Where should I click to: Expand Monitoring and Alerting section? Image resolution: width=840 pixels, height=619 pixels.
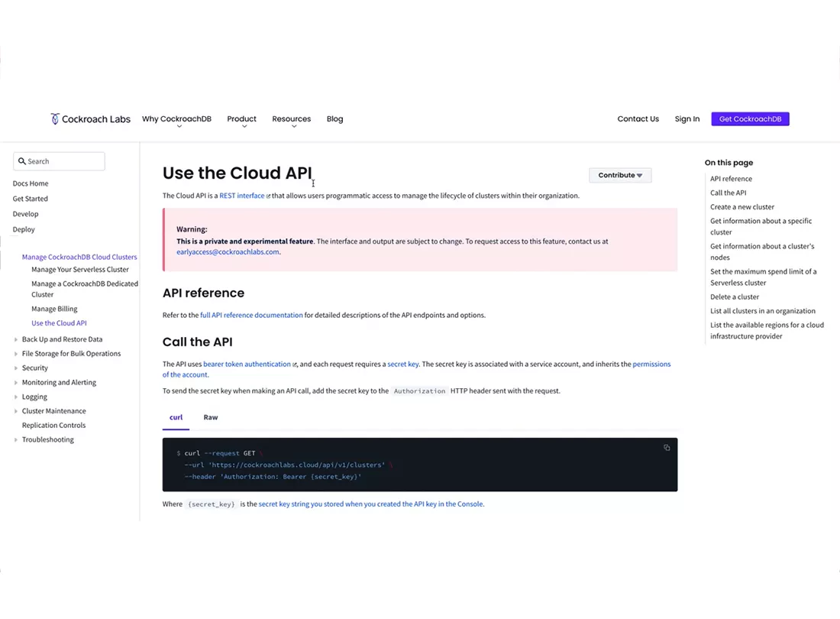click(x=15, y=383)
